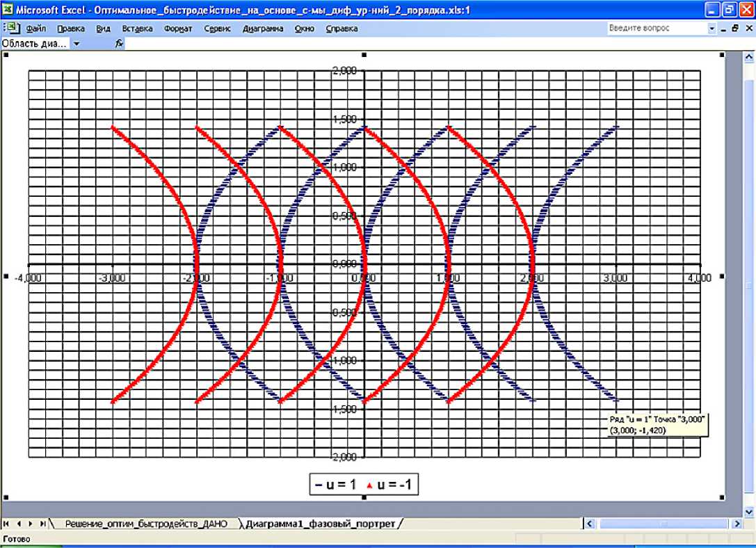The height and width of the screenshot is (548, 756).
Task: Open the Диаграмма menu
Action: click(263, 29)
